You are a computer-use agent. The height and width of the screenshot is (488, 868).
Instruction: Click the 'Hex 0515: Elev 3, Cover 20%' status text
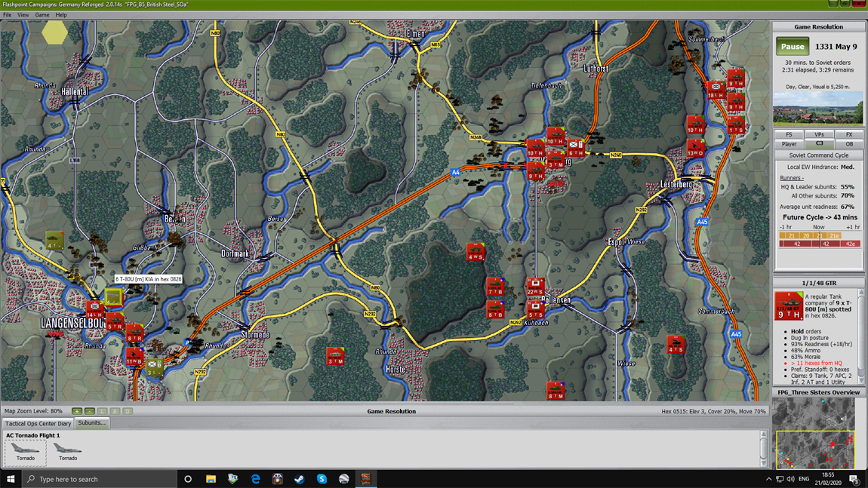point(713,411)
